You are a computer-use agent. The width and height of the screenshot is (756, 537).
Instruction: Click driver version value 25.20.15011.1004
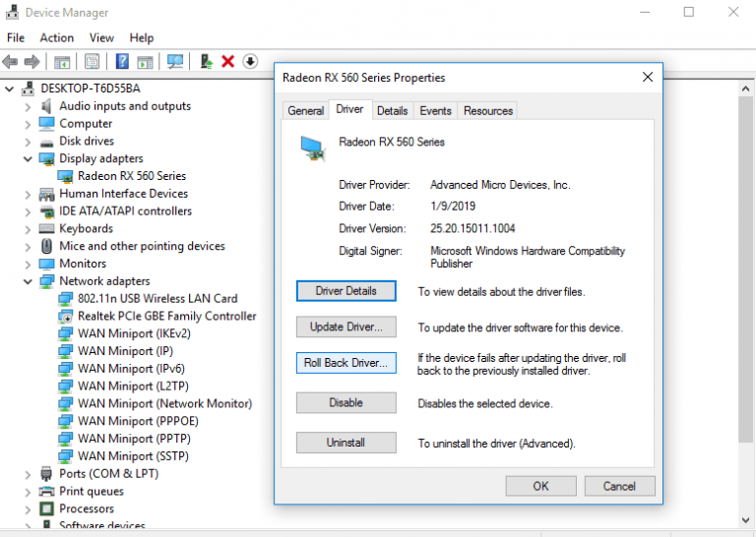472,228
